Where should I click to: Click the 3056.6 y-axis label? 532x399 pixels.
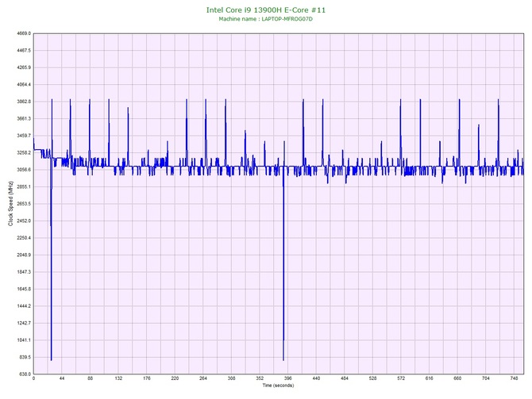coord(24,170)
